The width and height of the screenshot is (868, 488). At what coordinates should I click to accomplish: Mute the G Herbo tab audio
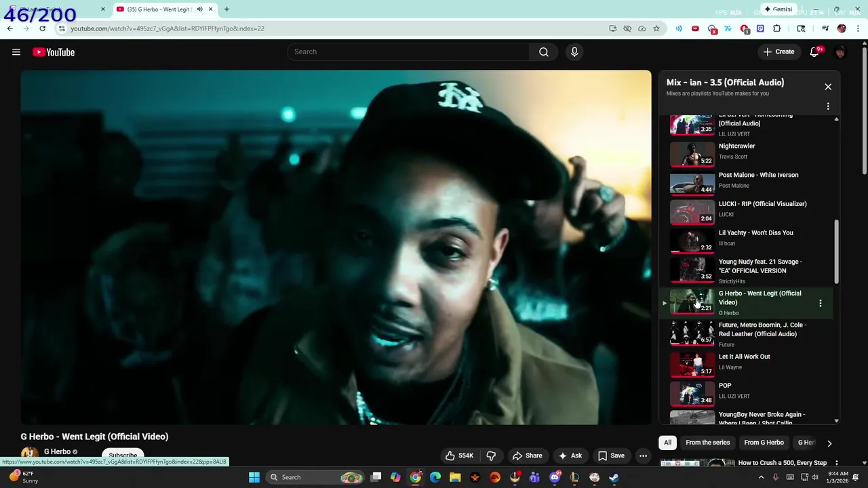[199, 9]
